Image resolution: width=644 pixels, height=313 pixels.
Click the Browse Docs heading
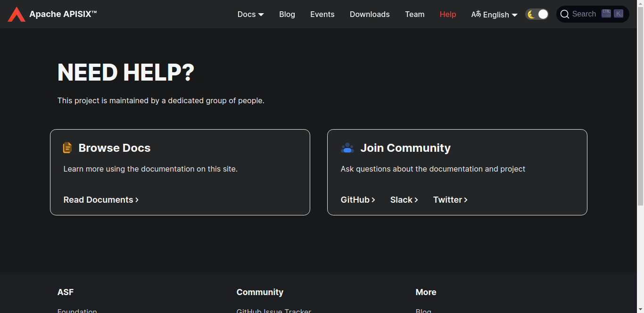(115, 148)
